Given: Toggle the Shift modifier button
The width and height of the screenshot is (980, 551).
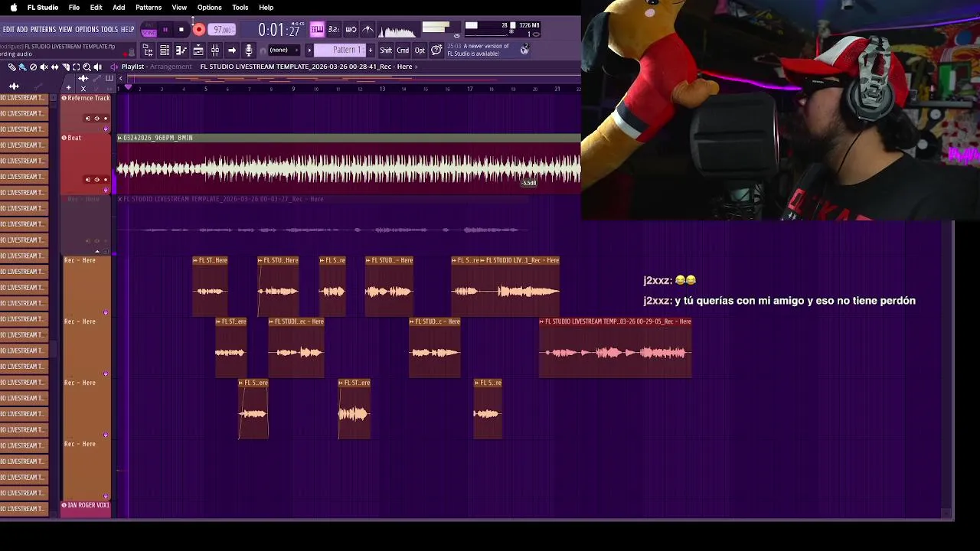Looking at the screenshot, I should [386, 50].
